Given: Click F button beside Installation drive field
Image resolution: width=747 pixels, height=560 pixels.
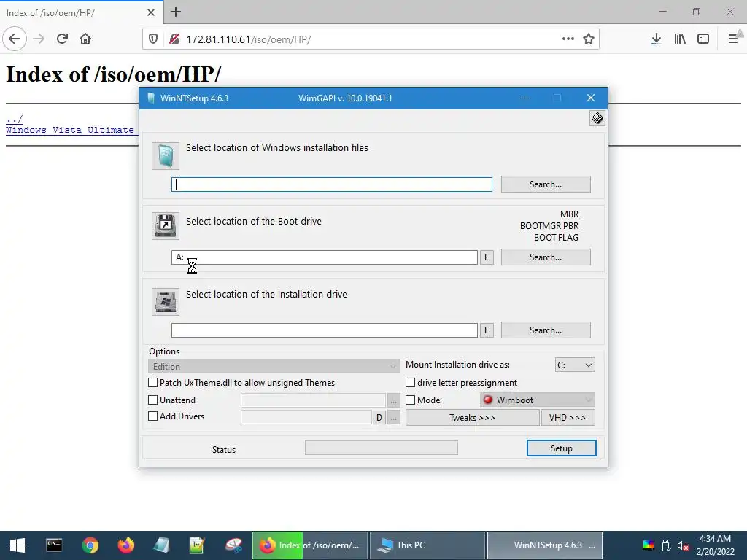Looking at the screenshot, I should pyautogui.click(x=487, y=330).
